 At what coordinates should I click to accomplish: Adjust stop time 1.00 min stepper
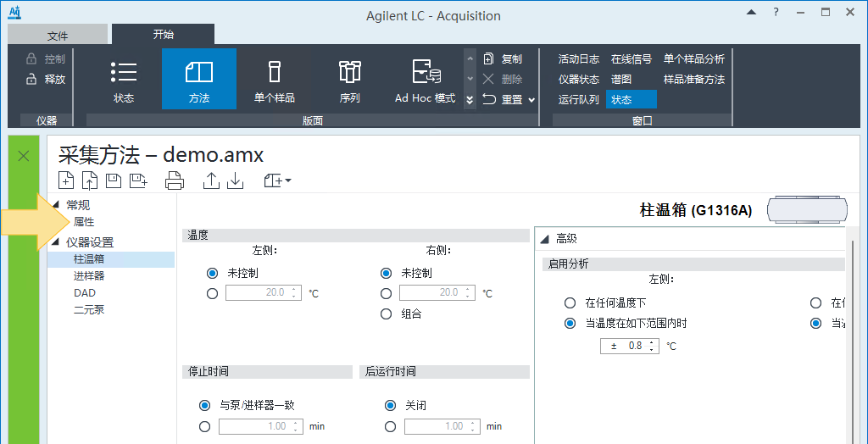(x=295, y=426)
